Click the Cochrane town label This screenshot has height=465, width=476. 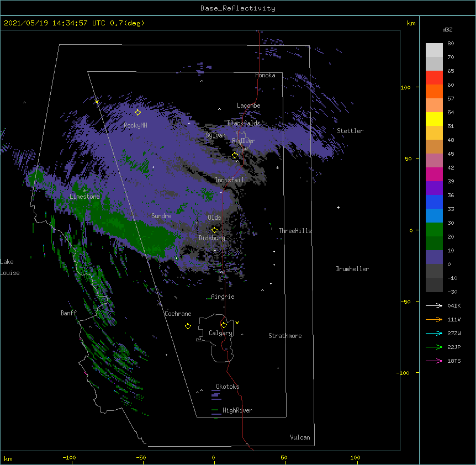tap(178, 314)
